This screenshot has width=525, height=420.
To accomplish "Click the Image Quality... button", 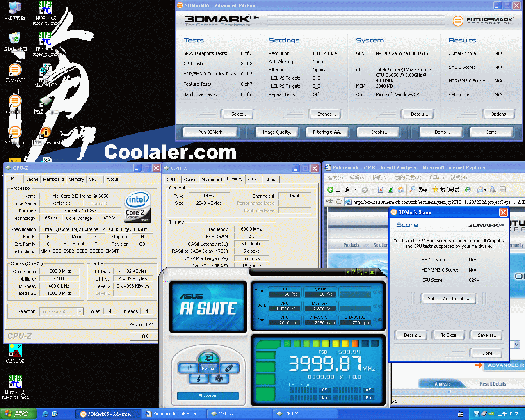I will point(278,132).
